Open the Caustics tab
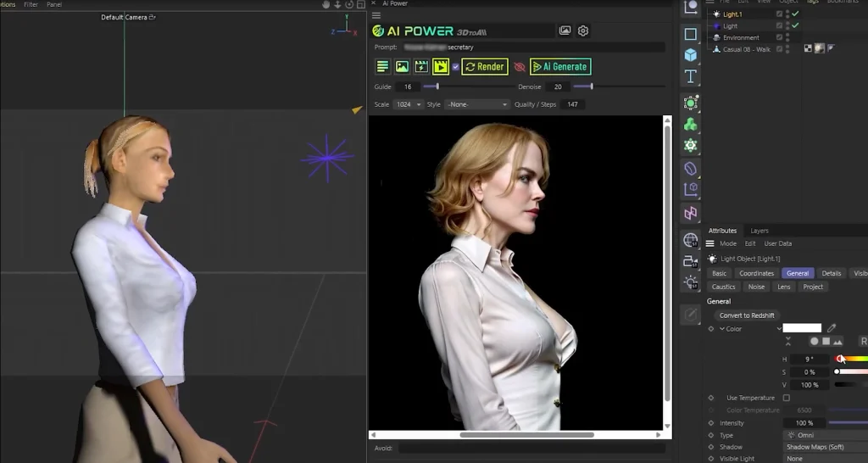The image size is (868, 463). click(x=723, y=287)
